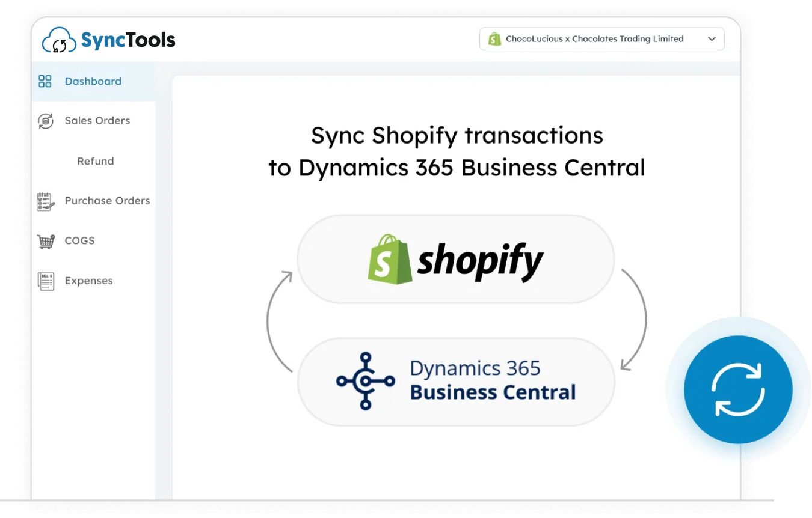Click the Expenses bill icon
Screen dimensions: 812x518
coord(46,281)
